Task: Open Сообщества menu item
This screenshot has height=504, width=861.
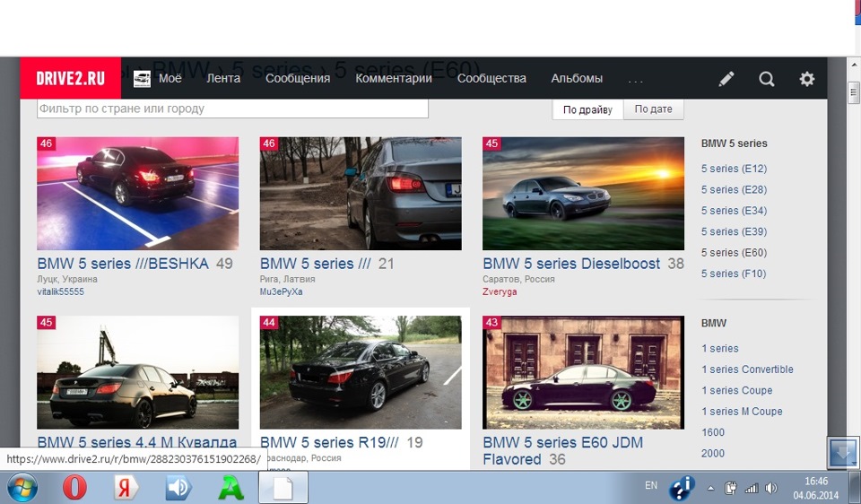Action: [x=491, y=79]
